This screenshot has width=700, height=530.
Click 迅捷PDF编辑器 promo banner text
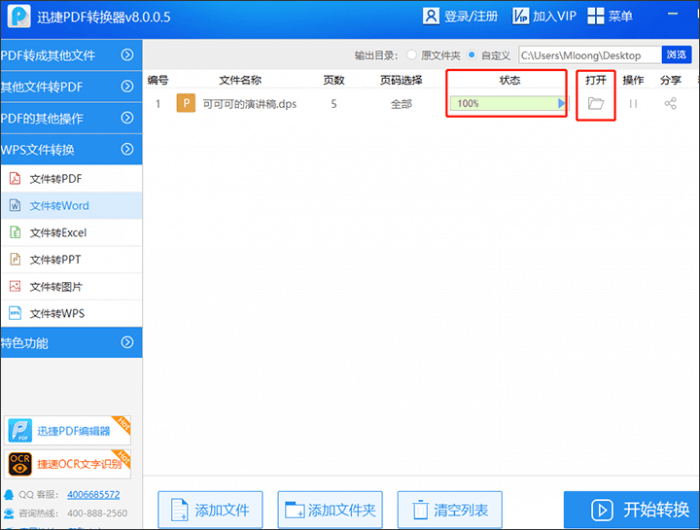click(x=74, y=431)
